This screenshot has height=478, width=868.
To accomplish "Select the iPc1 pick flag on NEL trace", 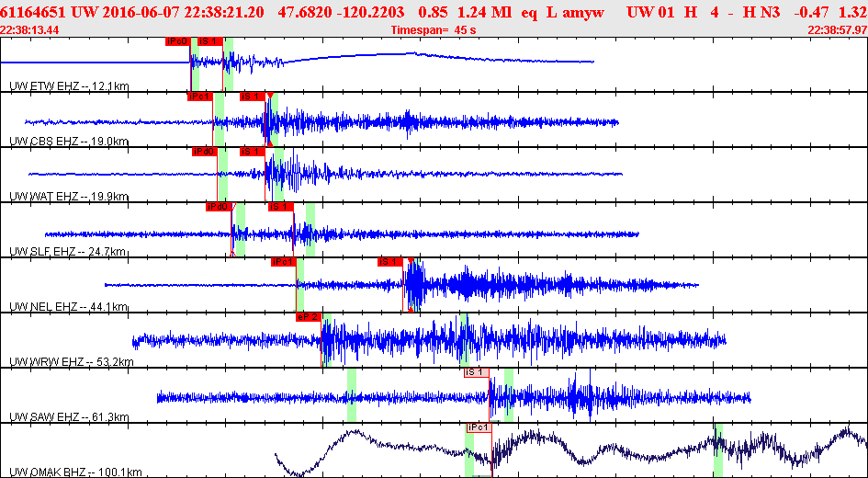I will pyautogui.click(x=284, y=263).
